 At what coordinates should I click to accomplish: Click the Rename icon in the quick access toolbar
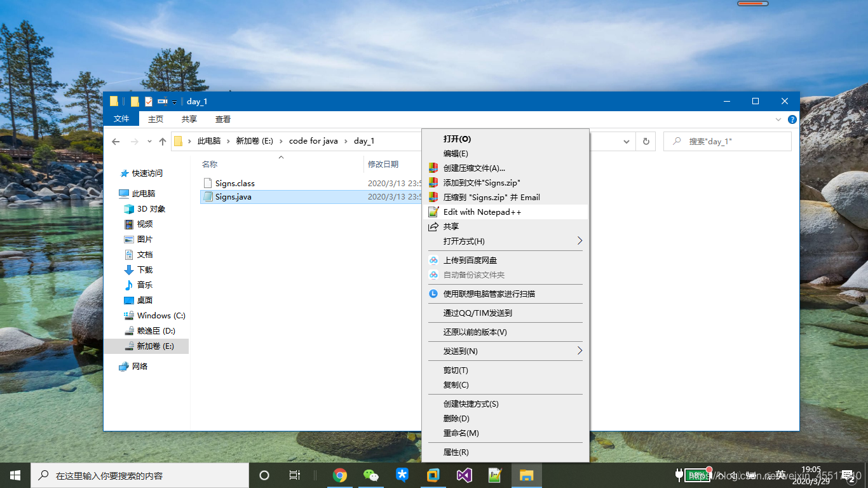pyautogui.click(x=163, y=101)
